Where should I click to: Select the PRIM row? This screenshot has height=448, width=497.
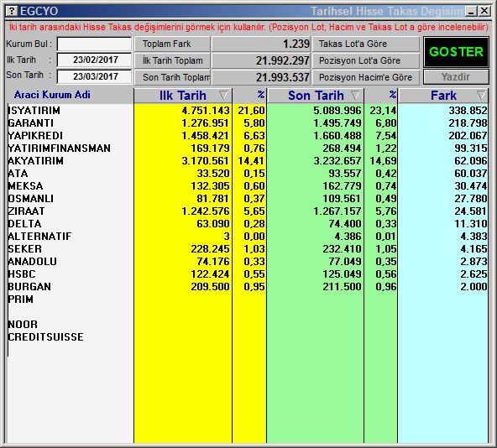(247, 300)
